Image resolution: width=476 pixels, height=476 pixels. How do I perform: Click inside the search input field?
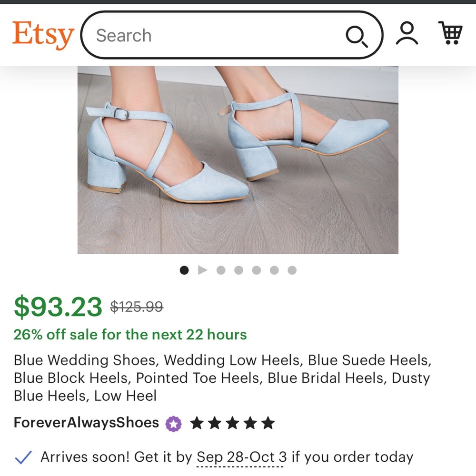click(190, 36)
